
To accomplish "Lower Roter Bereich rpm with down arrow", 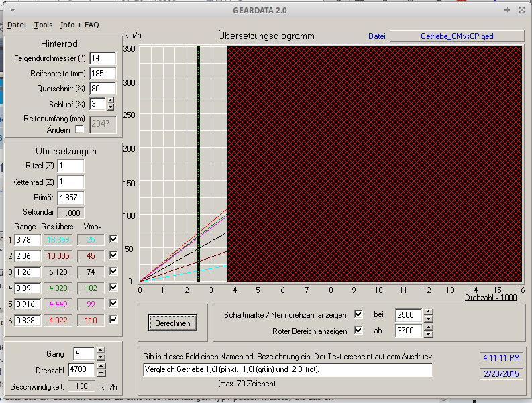I will (x=429, y=334).
